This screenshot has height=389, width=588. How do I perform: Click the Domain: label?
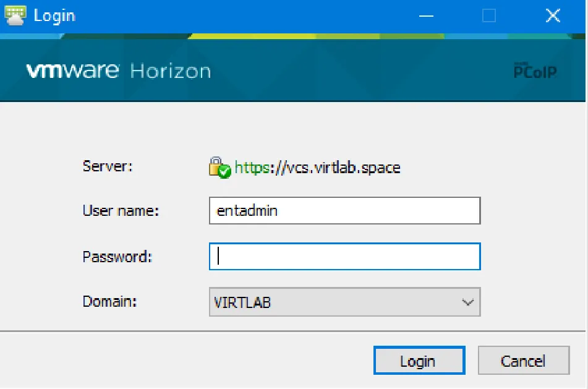pyautogui.click(x=109, y=301)
